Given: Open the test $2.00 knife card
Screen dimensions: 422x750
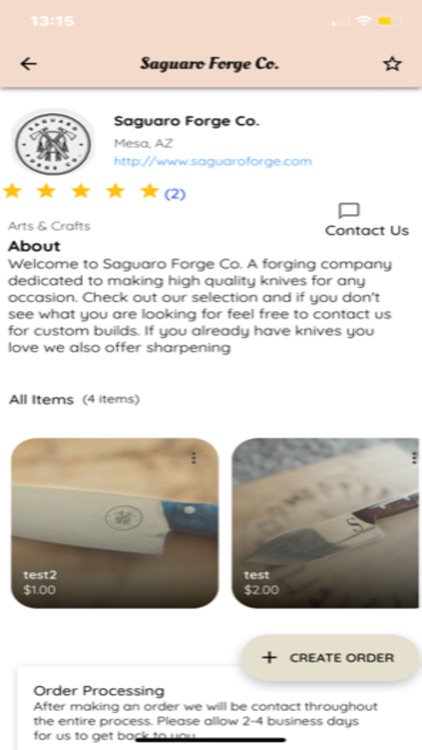Looking at the screenshot, I should pyautogui.click(x=325, y=523).
